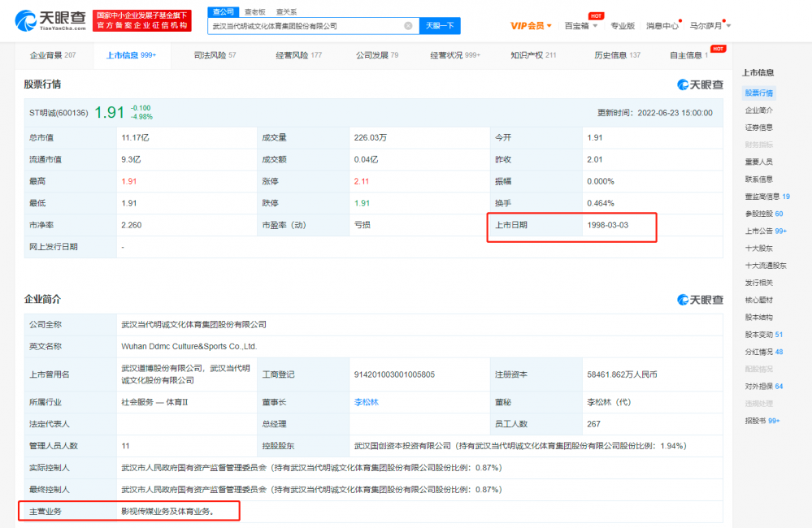Jump to 联系信息 in sidebar

point(758,179)
